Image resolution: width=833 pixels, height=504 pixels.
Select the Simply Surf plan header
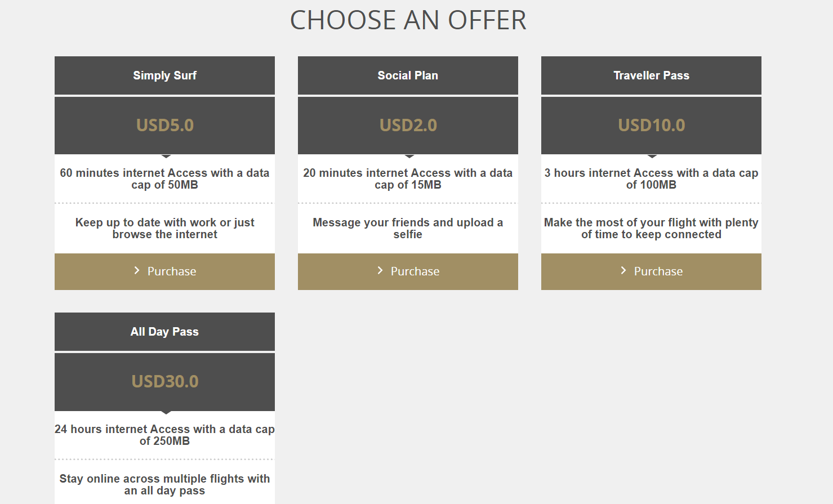pos(164,75)
